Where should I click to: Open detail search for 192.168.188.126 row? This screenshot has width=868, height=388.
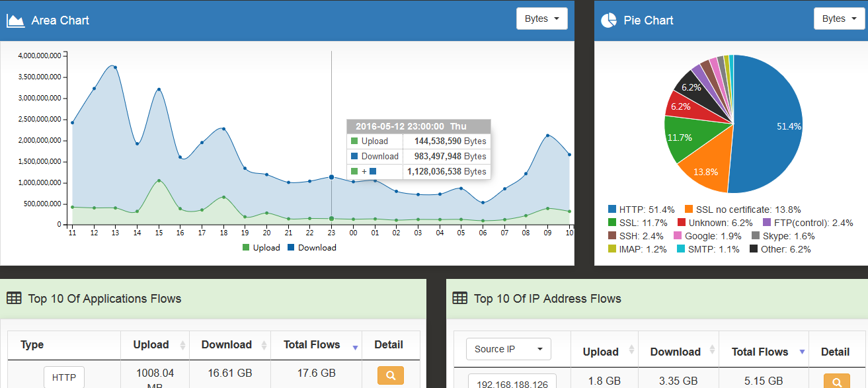[836, 381]
